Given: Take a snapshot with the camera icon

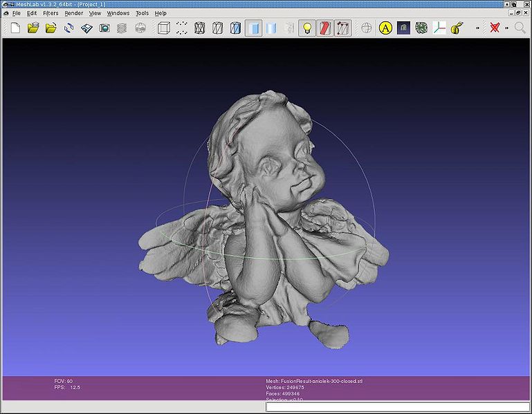Looking at the screenshot, I should tap(104, 28).
